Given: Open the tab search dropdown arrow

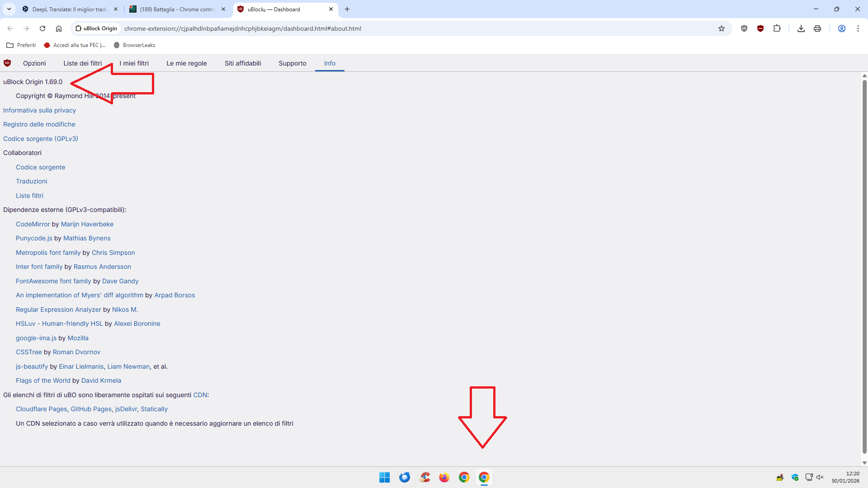Looking at the screenshot, I should pos(9,9).
